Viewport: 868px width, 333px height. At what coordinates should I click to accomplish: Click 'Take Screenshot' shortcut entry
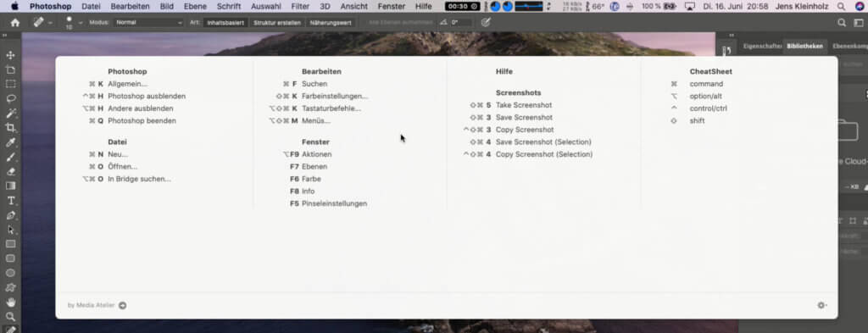pos(524,105)
